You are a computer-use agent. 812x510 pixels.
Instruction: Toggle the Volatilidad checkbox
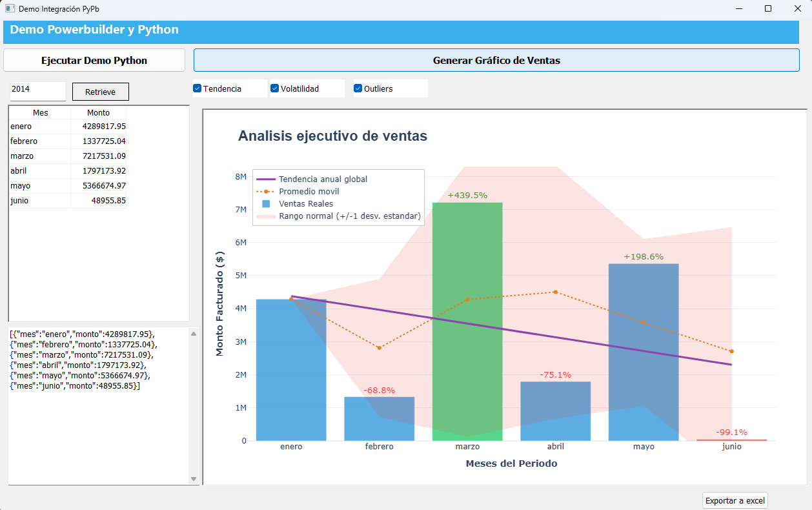(274, 88)
